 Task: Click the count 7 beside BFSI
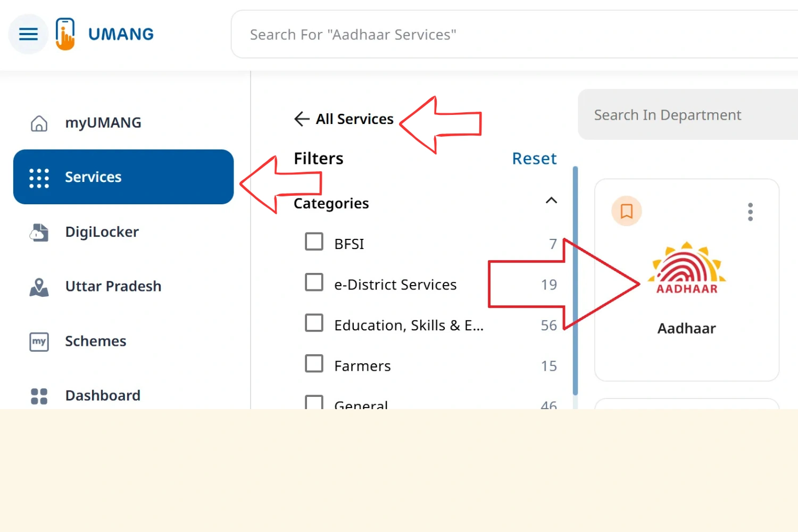[553, 244]
